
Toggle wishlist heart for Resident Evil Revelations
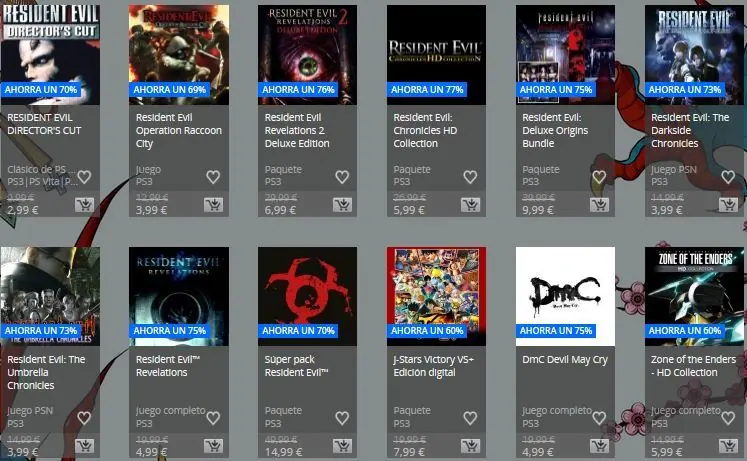pyautogui.click(x=213, y=418)
